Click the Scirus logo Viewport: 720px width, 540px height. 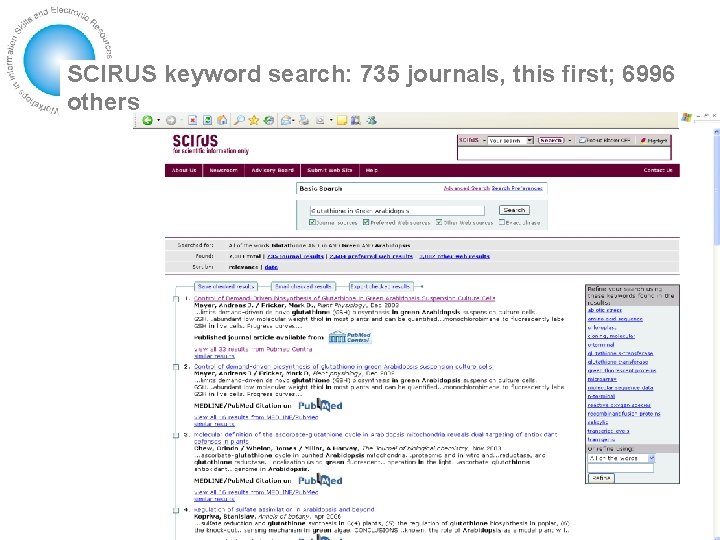click(210, 144)
